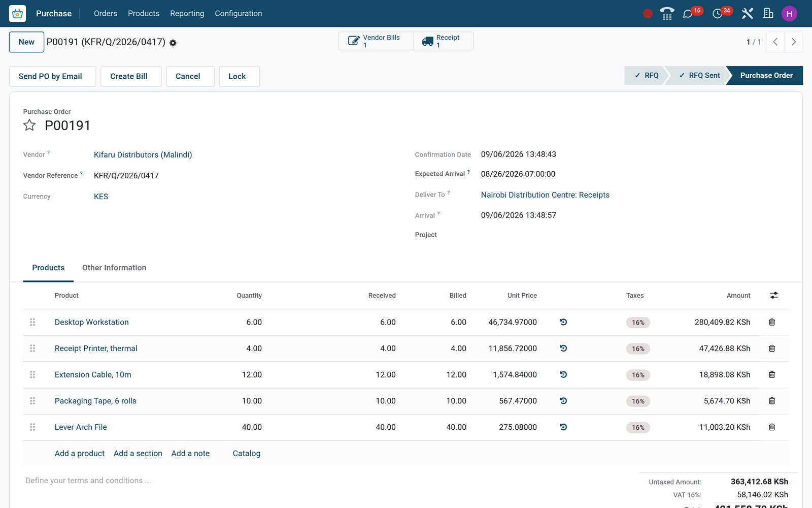Go to next record arrow
This screenshot has width=812, height=508.
coord(794,42)
